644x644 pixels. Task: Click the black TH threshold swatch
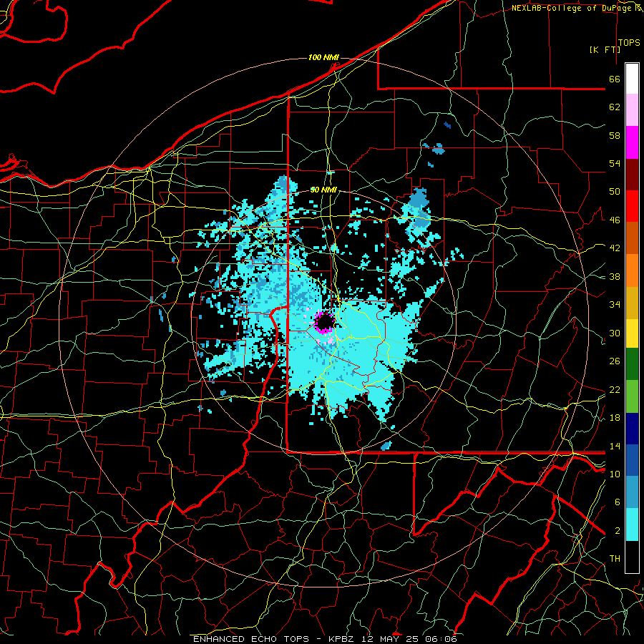[x=632, y=557]
